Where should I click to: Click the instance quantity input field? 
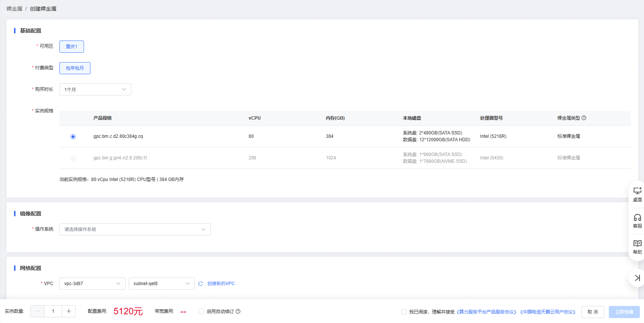[x=53, y=311]
